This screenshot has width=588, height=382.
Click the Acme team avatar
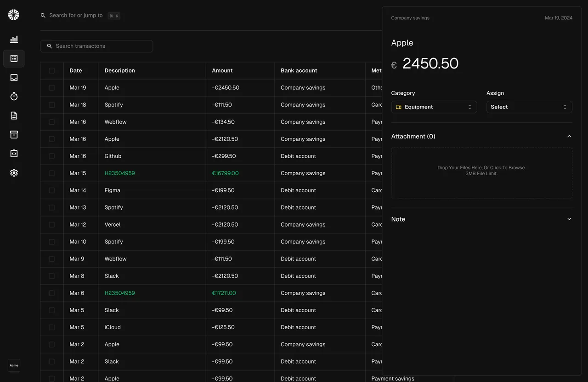point(14,365)
